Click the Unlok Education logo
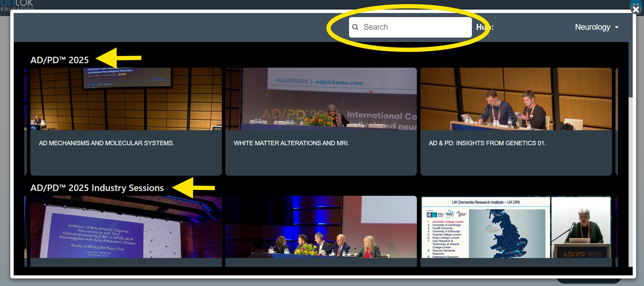This screenshot has width=644, height=286. (x=17, y=5)
